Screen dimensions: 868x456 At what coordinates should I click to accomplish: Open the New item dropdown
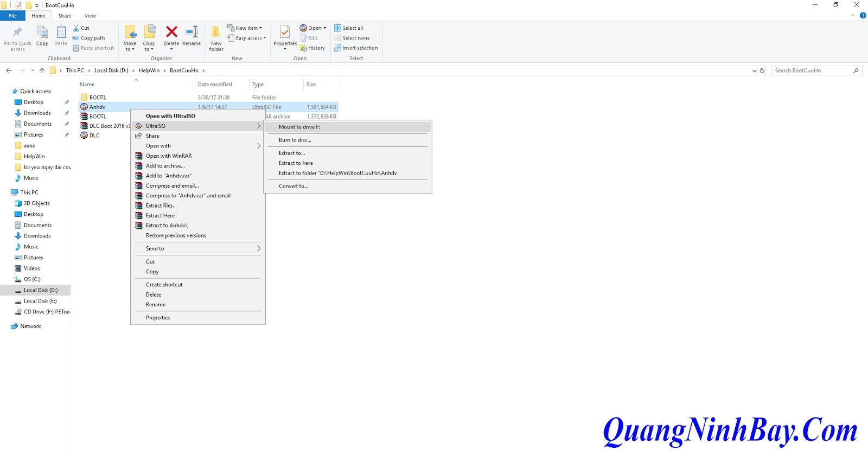point(245,28)
